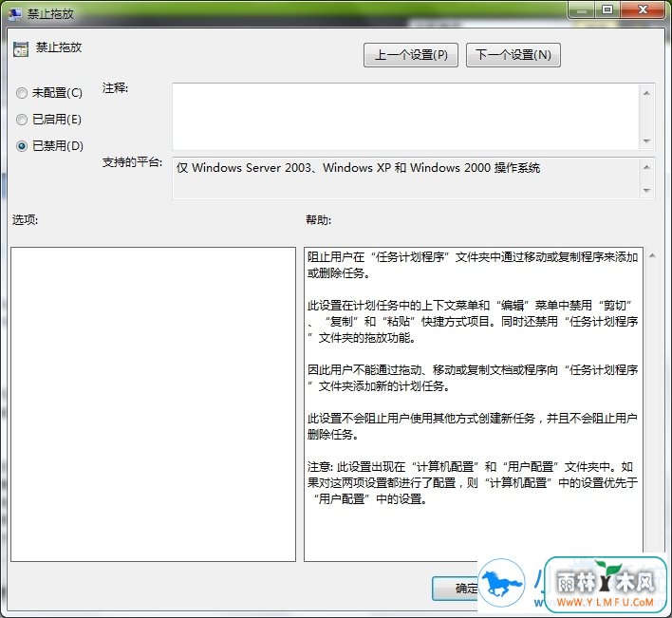Click the 禁止拖放 setting name heading
The height and width of the screenshot is (618, 672).
tap(59, 47)
